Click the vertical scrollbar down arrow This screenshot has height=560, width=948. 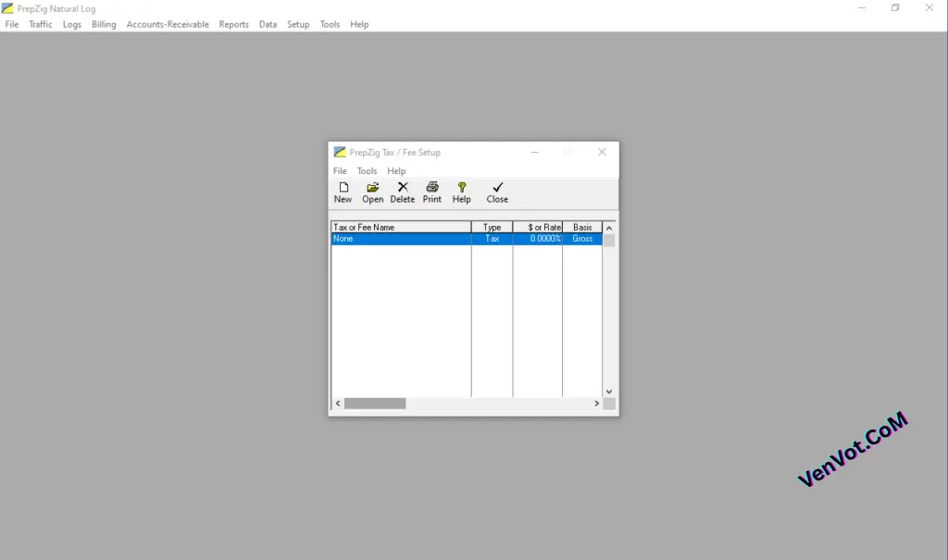(609, 392)
